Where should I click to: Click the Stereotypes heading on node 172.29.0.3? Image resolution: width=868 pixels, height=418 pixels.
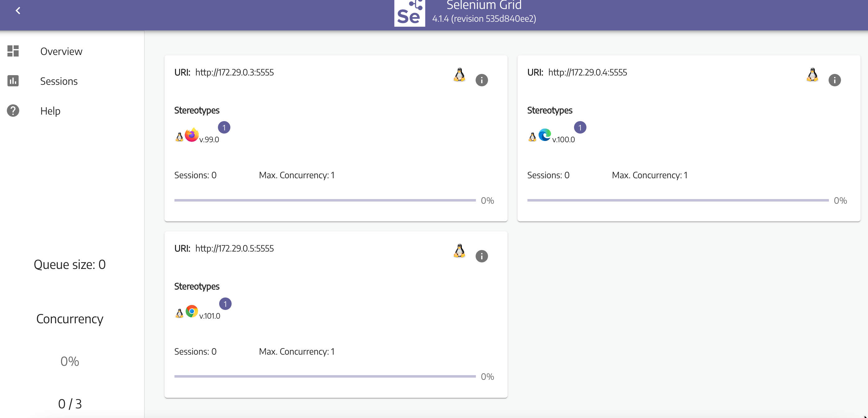197,111
